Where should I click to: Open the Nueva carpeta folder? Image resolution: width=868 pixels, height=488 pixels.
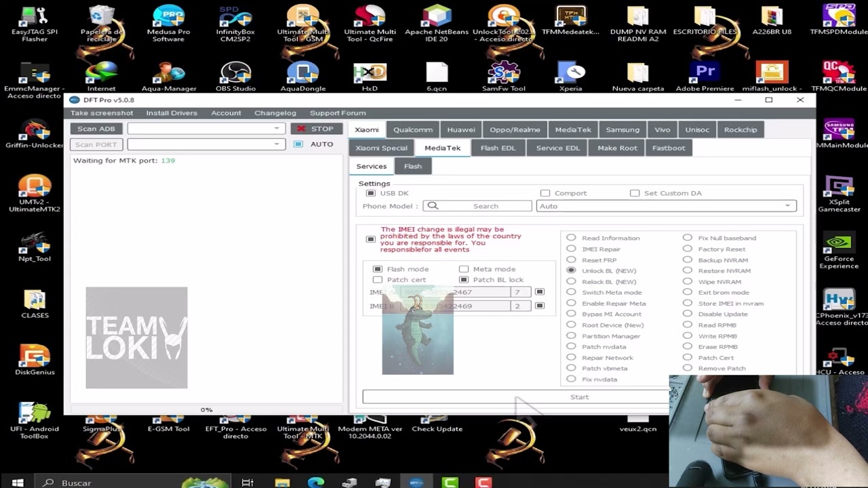[638, 77]
